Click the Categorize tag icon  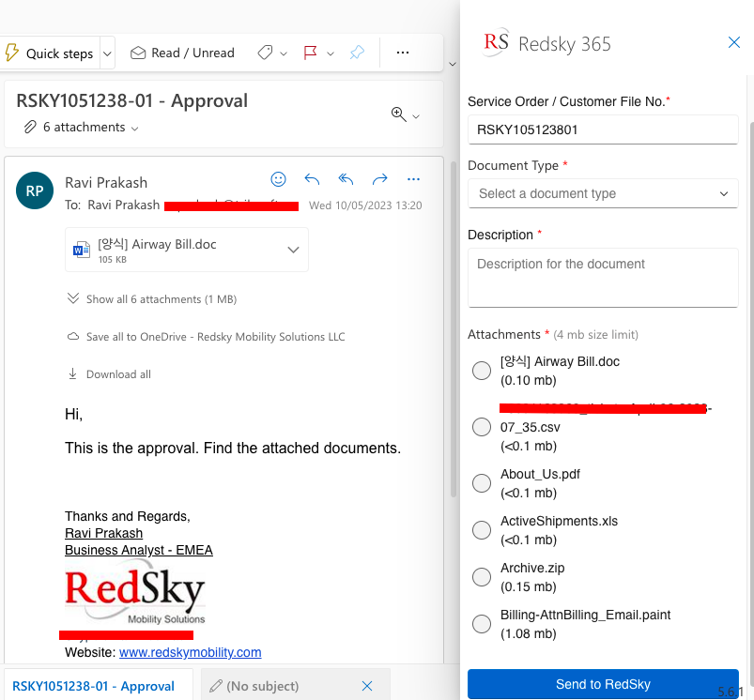tap(265, 53)
